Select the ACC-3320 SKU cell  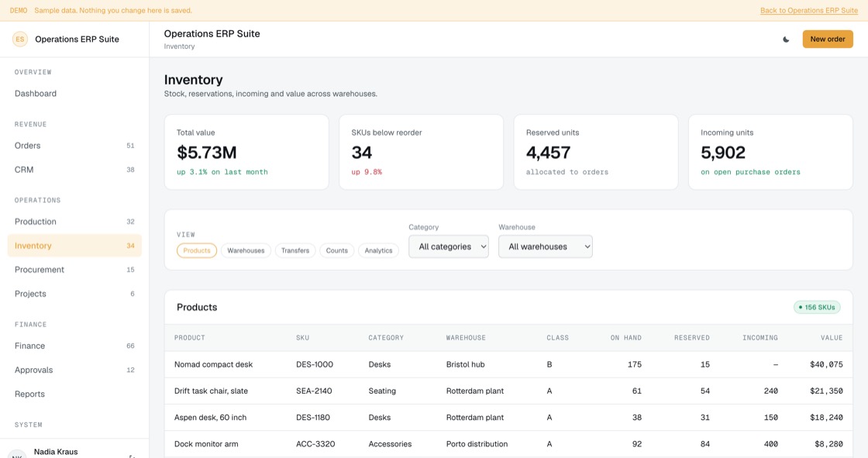click(x=315, y=444)
